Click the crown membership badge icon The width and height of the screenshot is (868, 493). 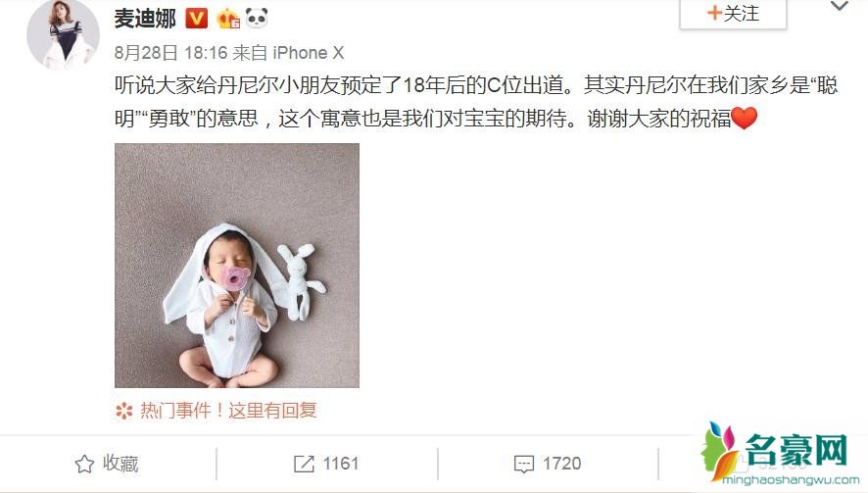(228, 19)
